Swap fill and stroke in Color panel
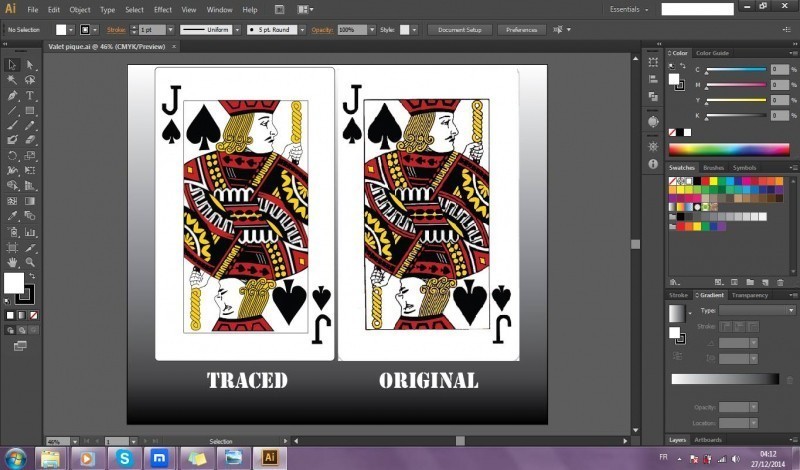 point(683,66)
